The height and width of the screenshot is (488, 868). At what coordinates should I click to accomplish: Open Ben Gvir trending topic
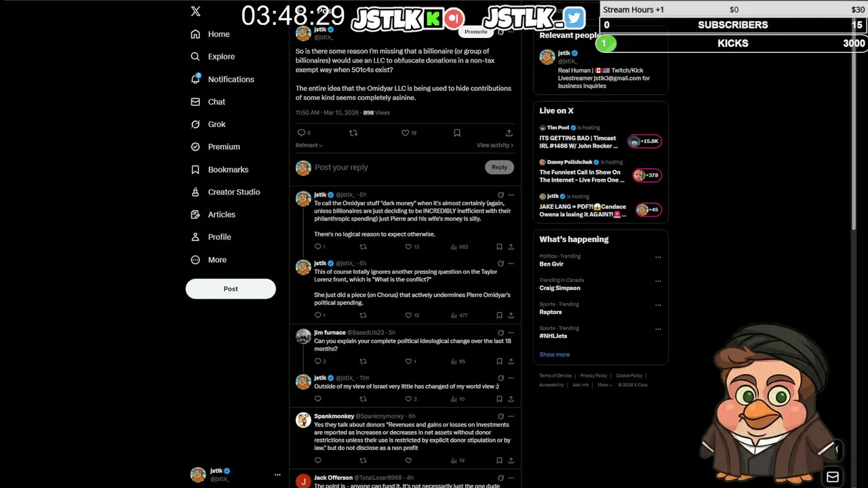click(551, 264)
